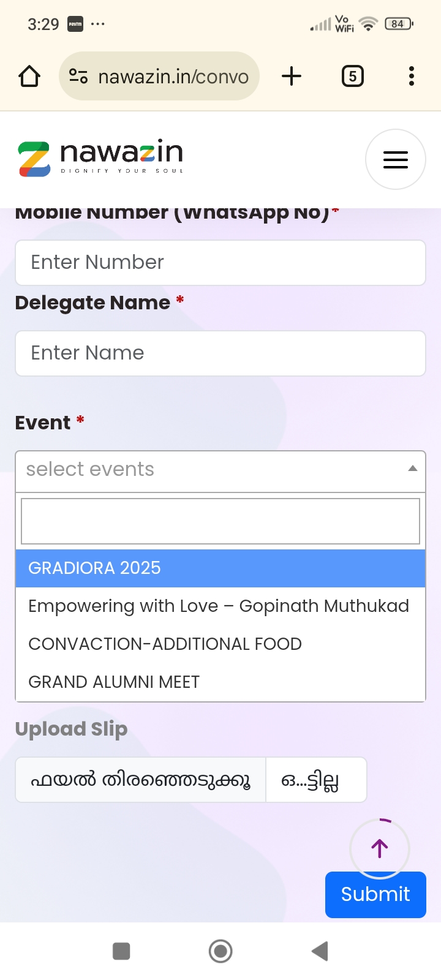This screenshot has height=980, width=441.
Task: Open the browser three-dot menu
Action: point(411,77)
